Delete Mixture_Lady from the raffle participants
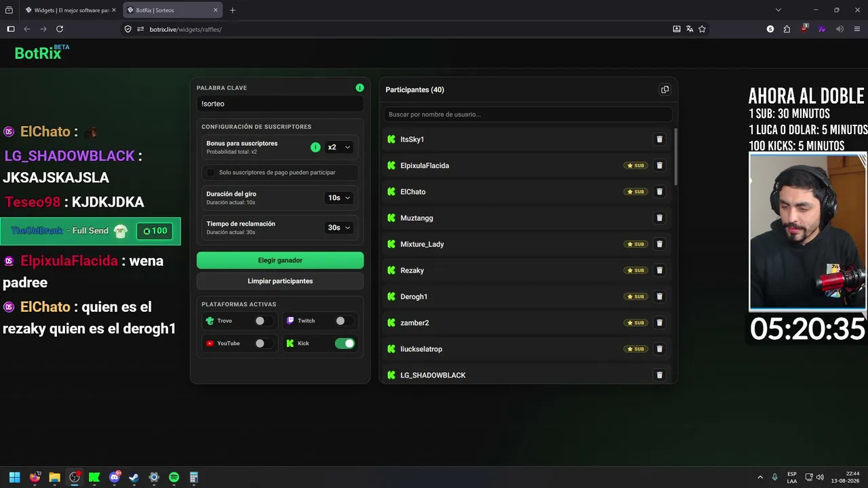 pyautogui.click(x=659, y=244)
